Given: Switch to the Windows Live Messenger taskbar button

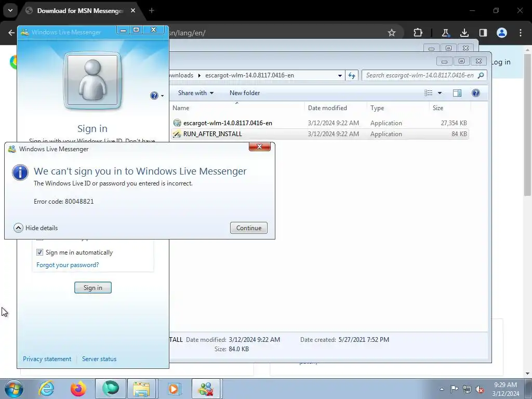Looking at the screenshot, I should 206,389.
